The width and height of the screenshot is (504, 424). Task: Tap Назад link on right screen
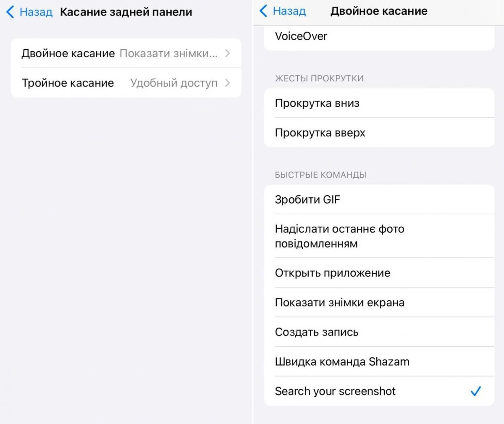(289, 11)
